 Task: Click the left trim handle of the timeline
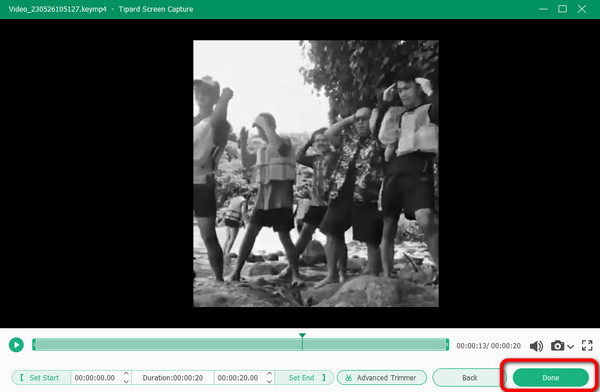(x=34, y=345)
